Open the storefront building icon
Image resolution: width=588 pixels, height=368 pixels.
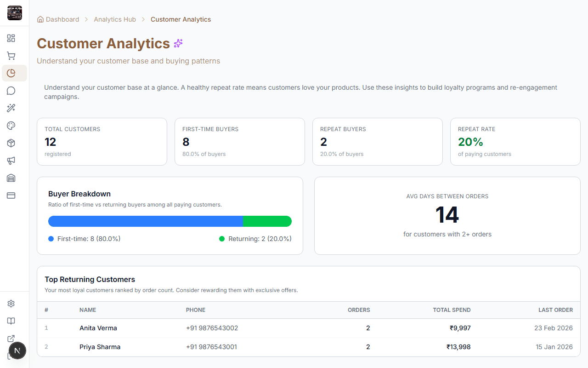tap(11, 178)
